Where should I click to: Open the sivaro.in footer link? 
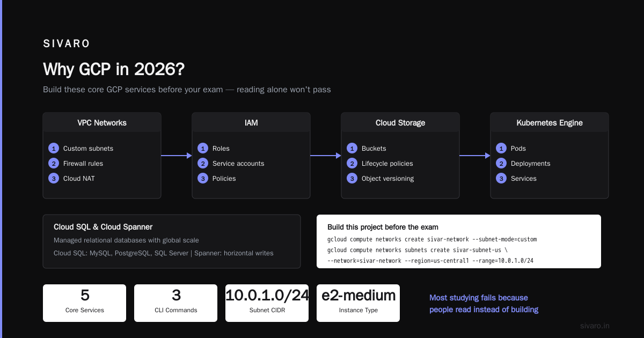(x=595, y=326)
